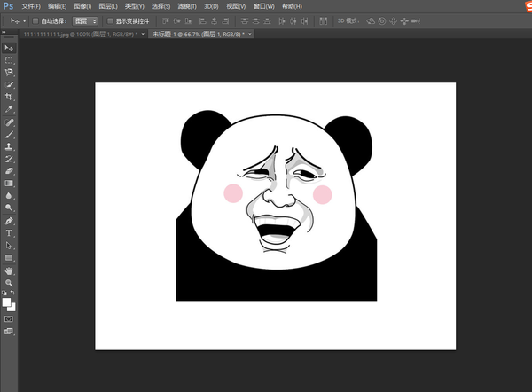Open the 编辑(E) menu

point(57,6)
